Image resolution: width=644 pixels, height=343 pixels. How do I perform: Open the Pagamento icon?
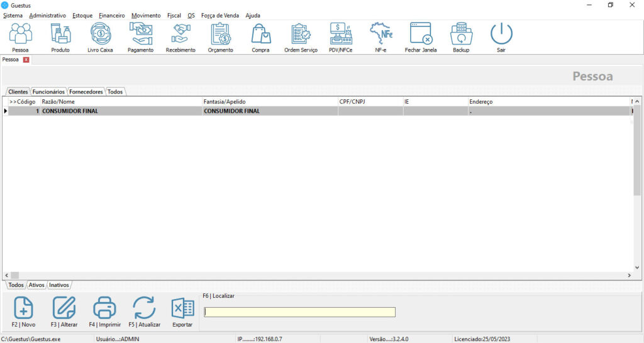tap(140, 36)
